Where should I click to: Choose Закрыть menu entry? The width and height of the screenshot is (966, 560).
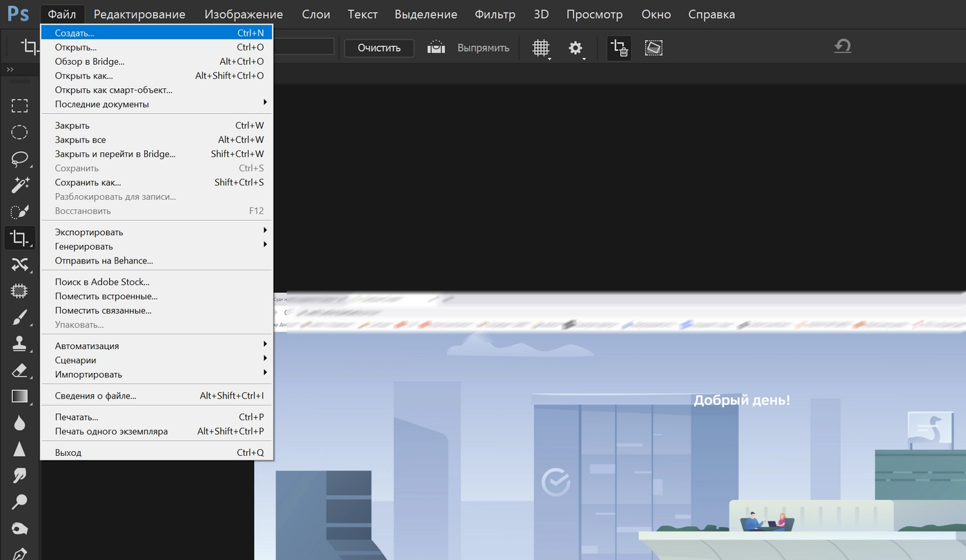point(157,126)
